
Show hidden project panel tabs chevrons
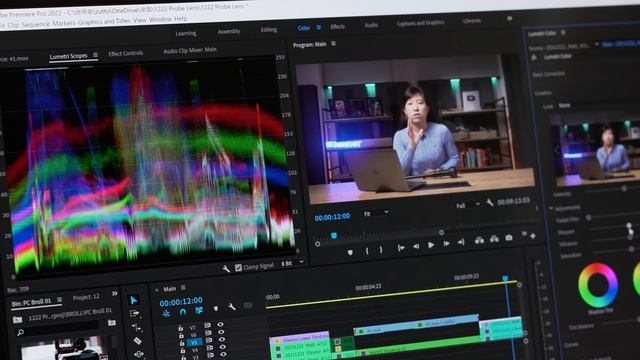pyautogui.click(x=115, y=293)
